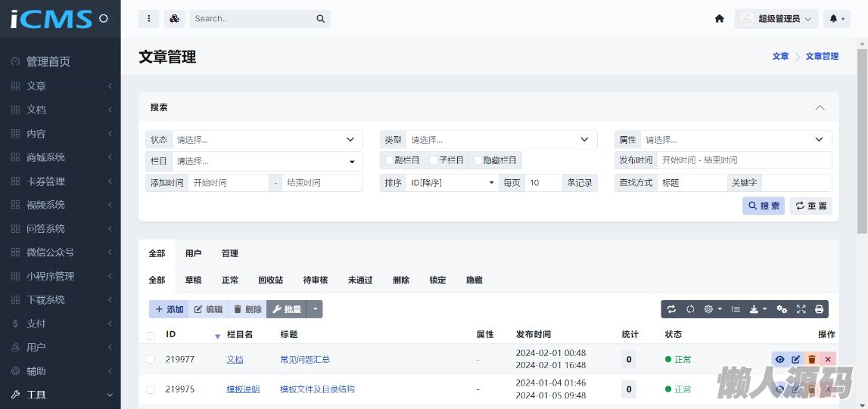The image size is (868, 409).
Task: Click the pencil edit icon for row 219977
Action: (x=796, y=360)
